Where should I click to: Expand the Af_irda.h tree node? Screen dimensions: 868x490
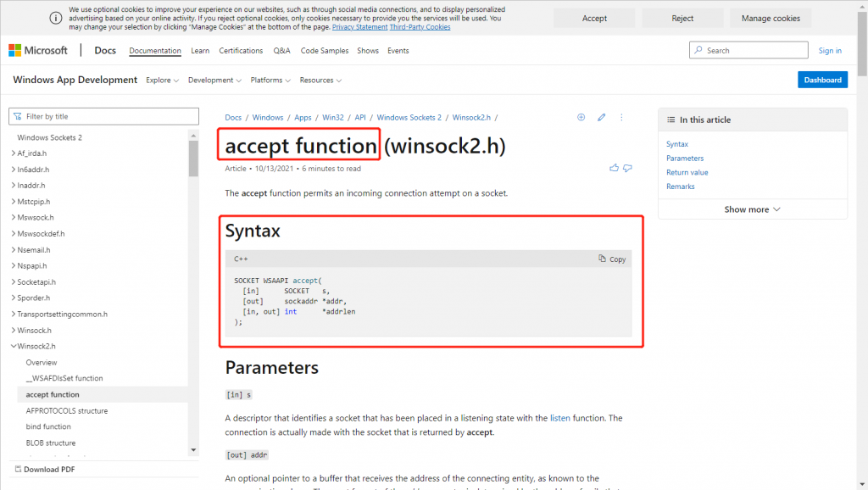14,153
